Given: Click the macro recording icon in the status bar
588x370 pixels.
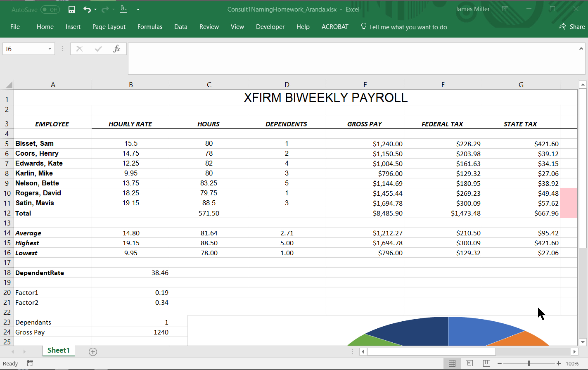Looking at the screenshot, I should pos(30,363).
